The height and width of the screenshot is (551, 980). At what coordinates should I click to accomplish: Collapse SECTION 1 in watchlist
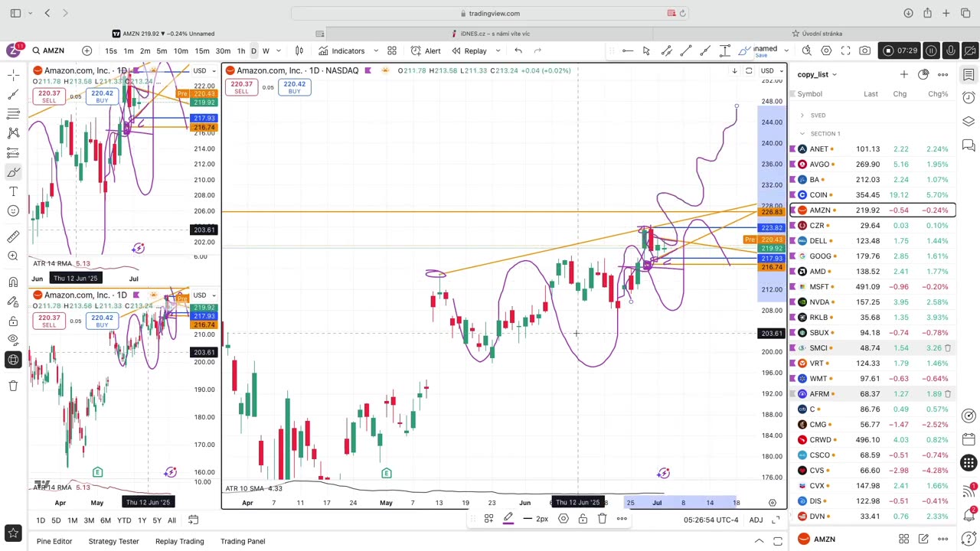[x=802, y=134]
